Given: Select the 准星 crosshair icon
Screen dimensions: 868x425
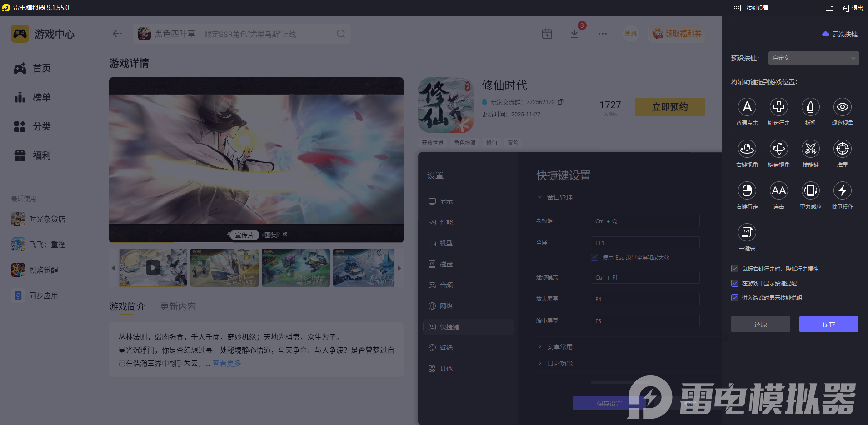Looking at the screenshot, I should [x=842, y=149].
